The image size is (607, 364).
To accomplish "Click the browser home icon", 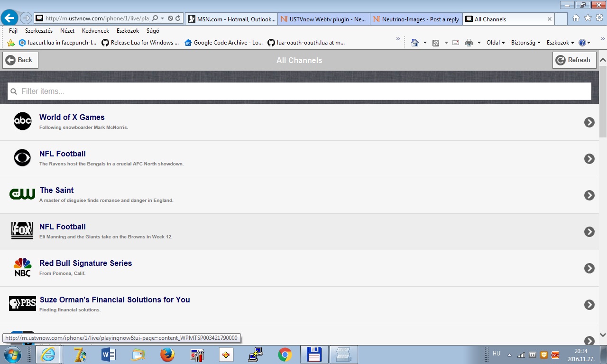I will click(x=576, y=18).
